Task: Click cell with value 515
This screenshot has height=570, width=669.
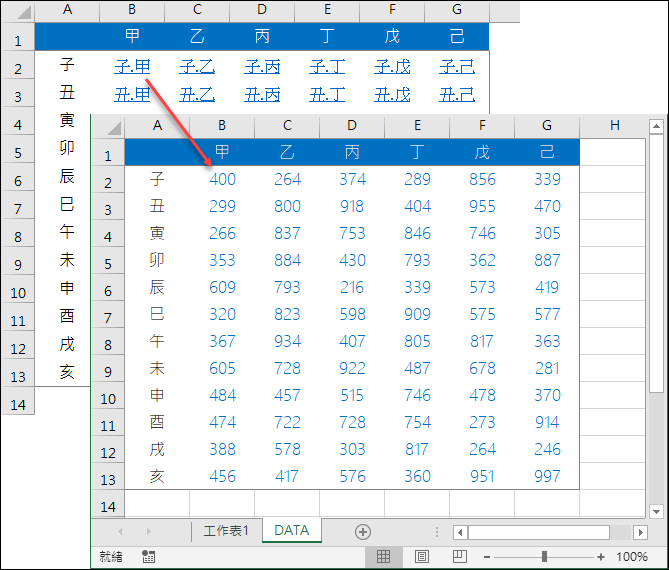Action: (352, 395)
